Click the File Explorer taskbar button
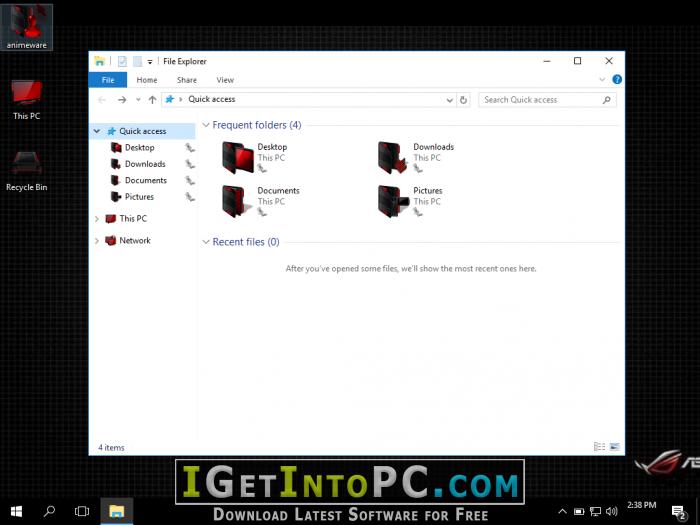This screenshot has width=700, height=525. tap(117, 511)
